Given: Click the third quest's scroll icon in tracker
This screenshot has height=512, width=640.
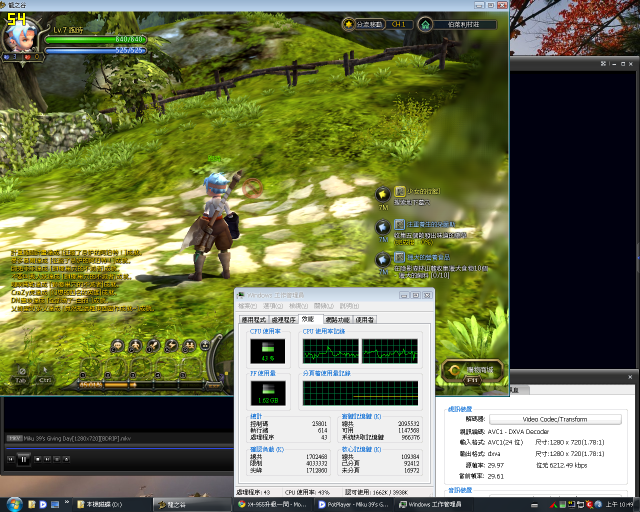Looking at the screenshot, I should tap(400, 257).
